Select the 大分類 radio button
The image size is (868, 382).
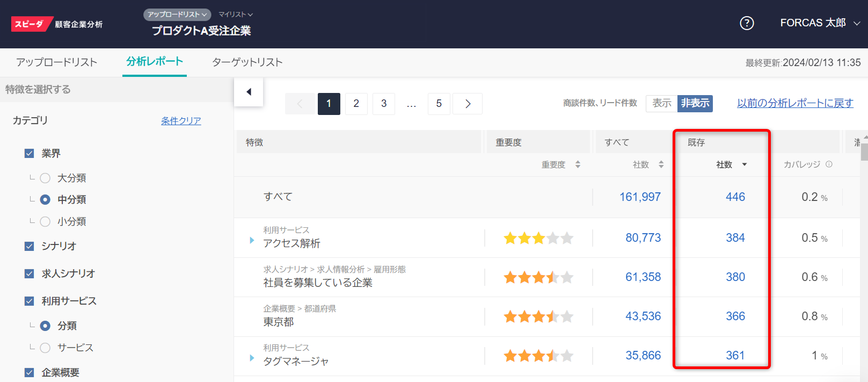(x=46, y=178)
